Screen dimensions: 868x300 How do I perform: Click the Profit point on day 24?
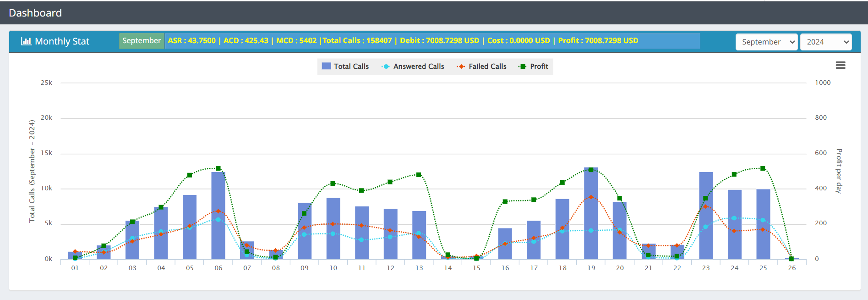(x=734, y=174)
